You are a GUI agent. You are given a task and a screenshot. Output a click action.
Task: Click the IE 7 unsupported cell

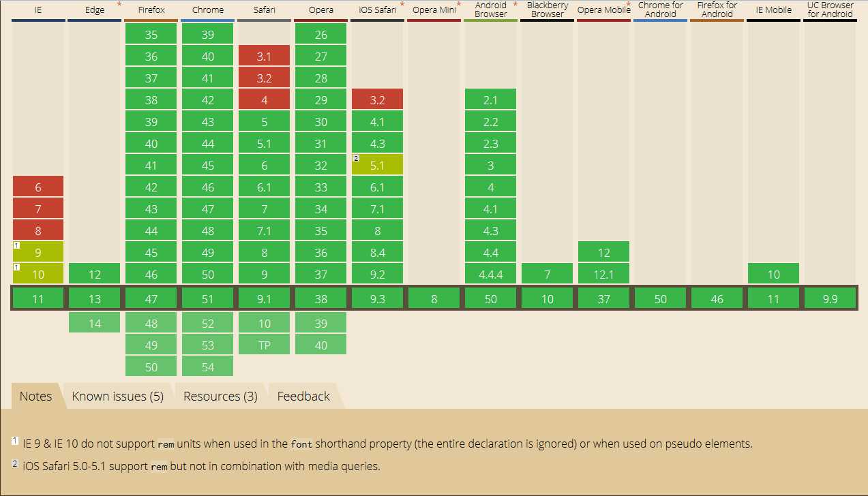click(38, 209)
